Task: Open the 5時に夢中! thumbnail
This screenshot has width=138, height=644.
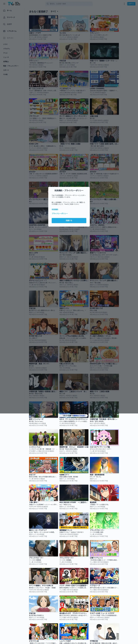Action: [43, 493]
